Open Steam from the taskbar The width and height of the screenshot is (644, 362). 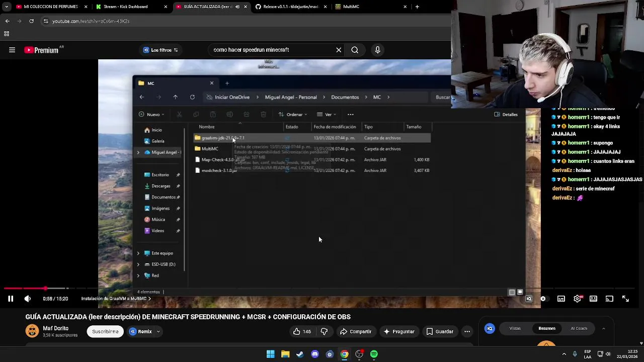pos(300,354)
